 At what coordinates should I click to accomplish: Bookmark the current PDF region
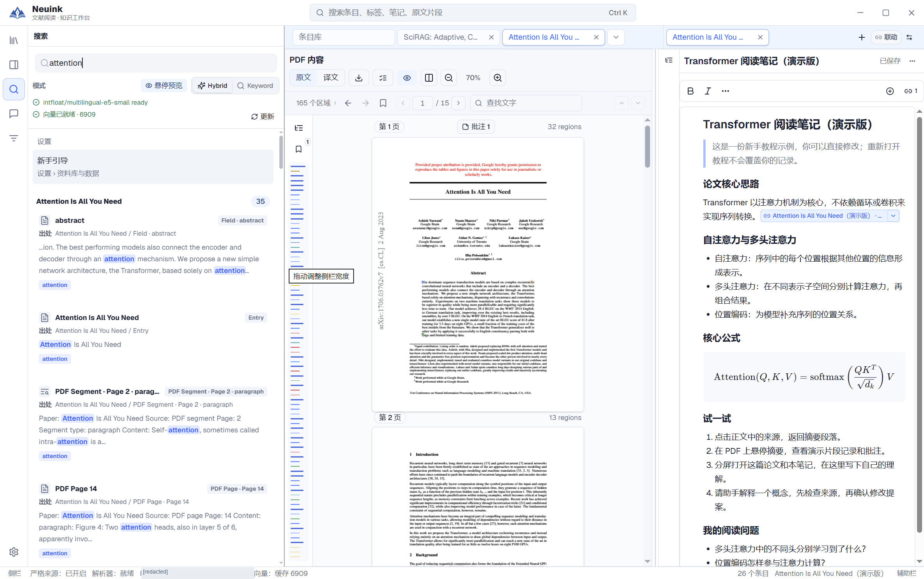[383, 103]
